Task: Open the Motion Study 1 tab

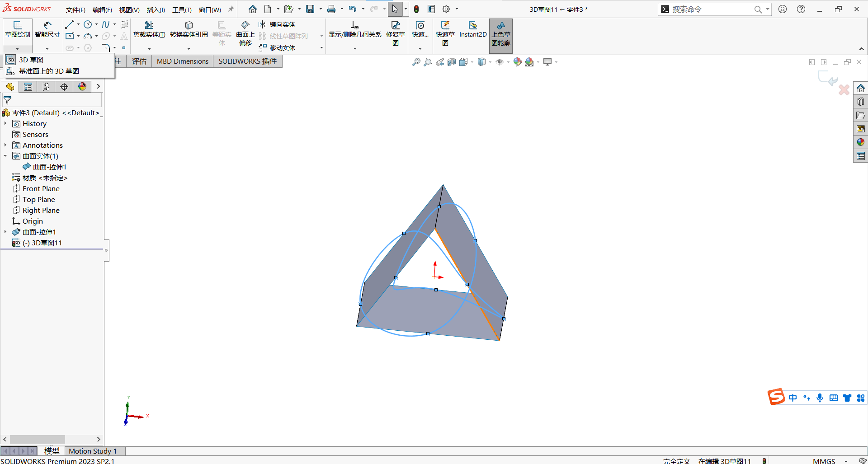Action: click(x=93, y=451)
